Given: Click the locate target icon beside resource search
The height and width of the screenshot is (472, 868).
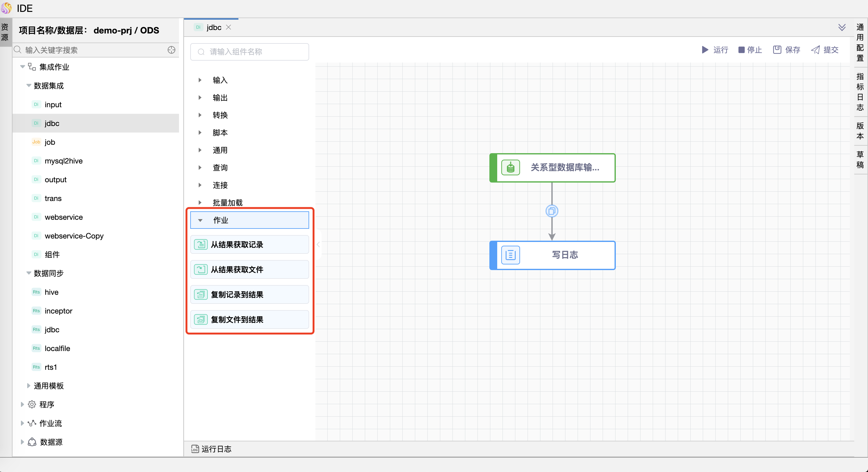Looking at the screenshot, I should 171,50.
